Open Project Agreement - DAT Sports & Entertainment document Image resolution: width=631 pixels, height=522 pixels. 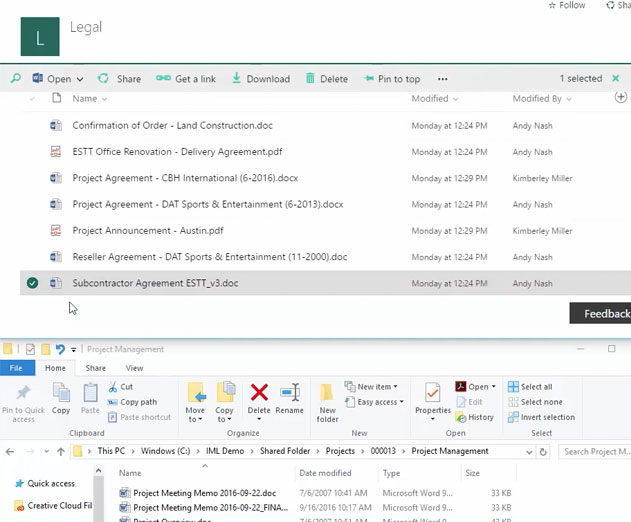click(x=208, y=204)
